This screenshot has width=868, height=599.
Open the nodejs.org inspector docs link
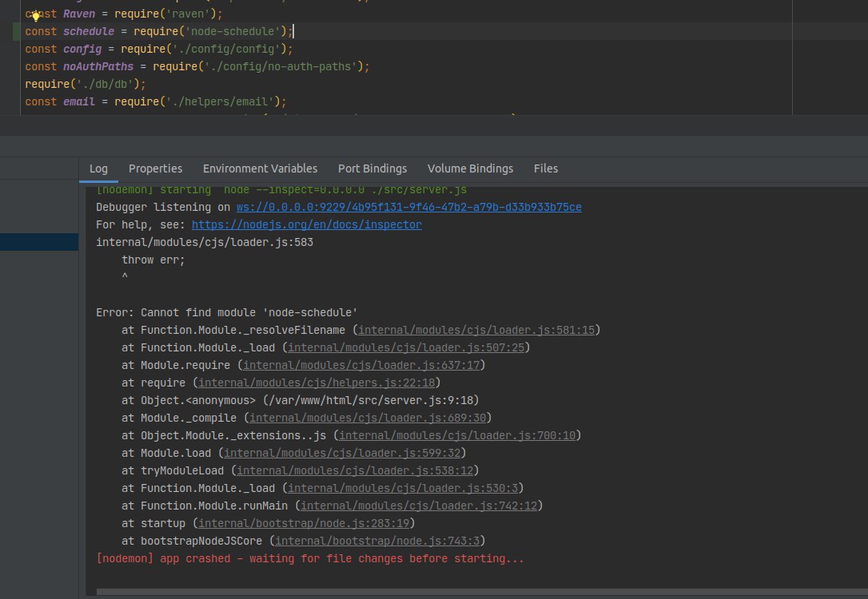pyautogui.click(x=307, y=224)
